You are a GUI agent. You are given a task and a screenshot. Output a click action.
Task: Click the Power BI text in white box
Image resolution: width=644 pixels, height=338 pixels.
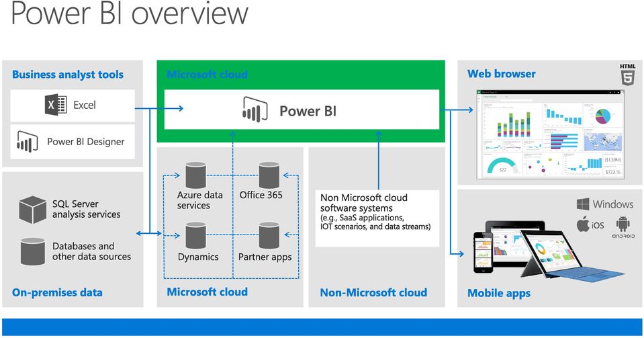pyautogui.click(x=308, y=111)
